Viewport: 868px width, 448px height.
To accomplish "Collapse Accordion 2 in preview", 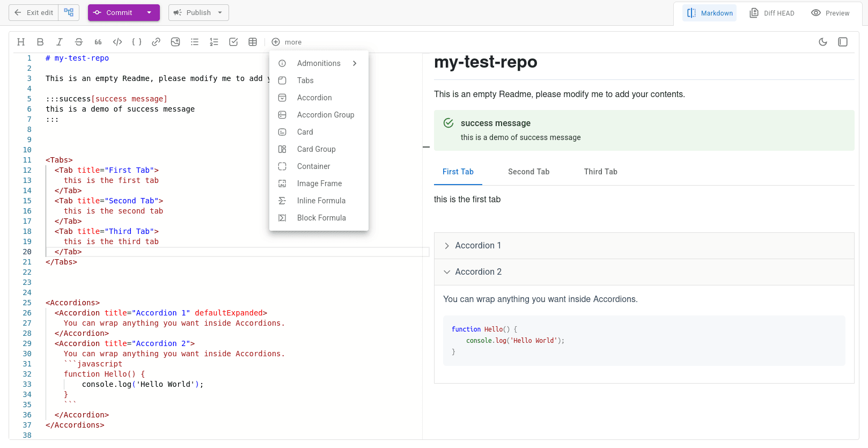I will 644,272.
